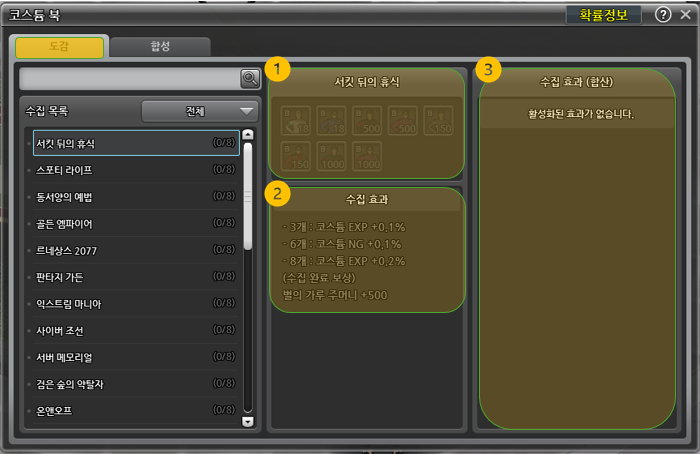The image size is (700, 454).
Task: Select 사이버 조선 collection entry
Action: [x=136, y=331]
